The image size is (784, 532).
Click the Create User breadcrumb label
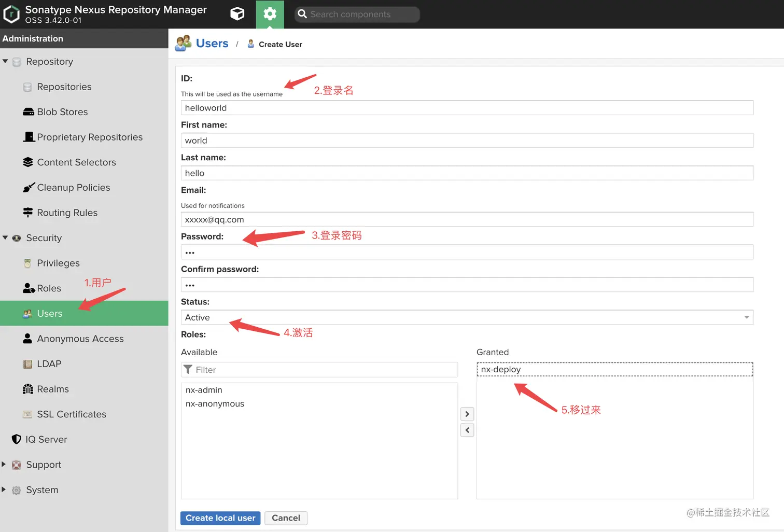point(281,45)
